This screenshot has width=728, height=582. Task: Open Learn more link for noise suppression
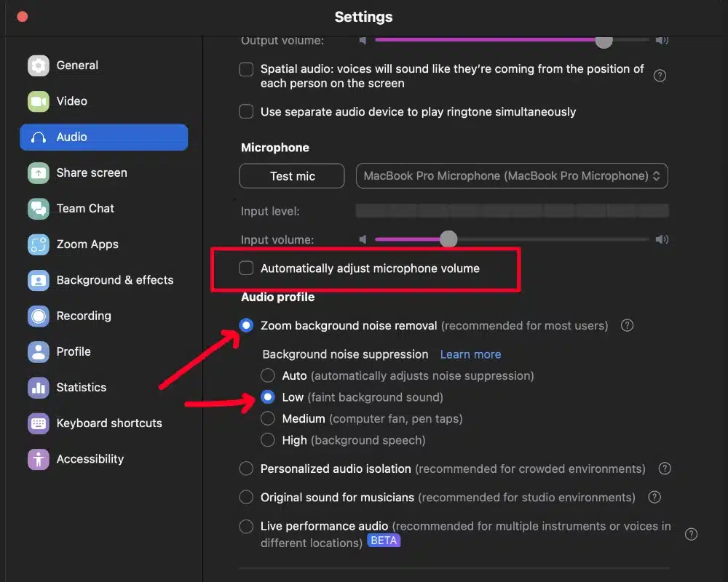(470, 354)
